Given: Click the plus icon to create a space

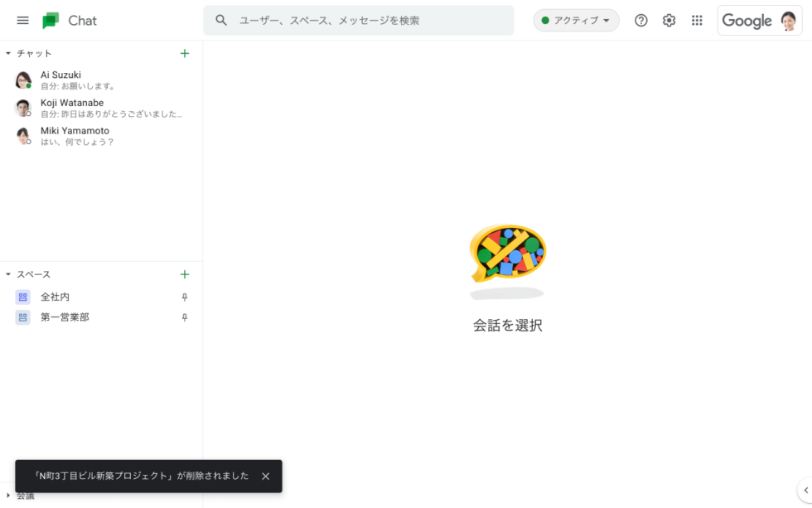Looking at the screenshot, I should click(x=185, y=274).
